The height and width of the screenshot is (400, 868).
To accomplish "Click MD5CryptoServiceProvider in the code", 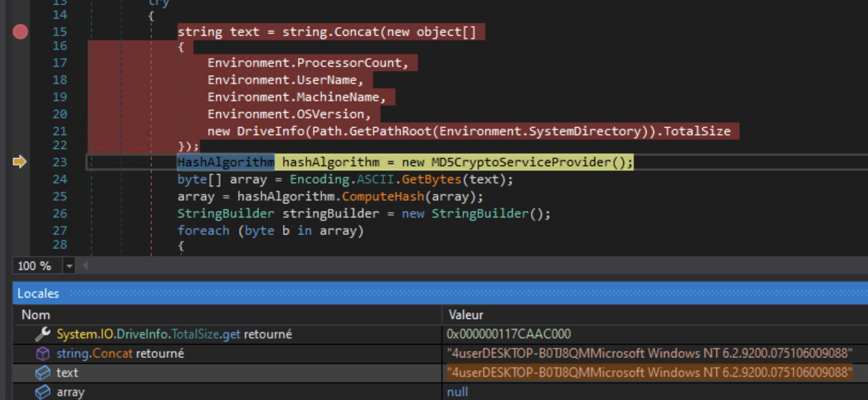I will pyautogui.click(x=521, y=162).
